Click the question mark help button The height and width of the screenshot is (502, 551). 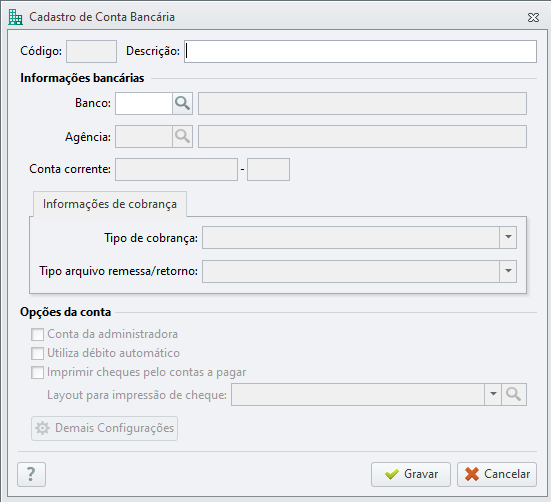31,474
